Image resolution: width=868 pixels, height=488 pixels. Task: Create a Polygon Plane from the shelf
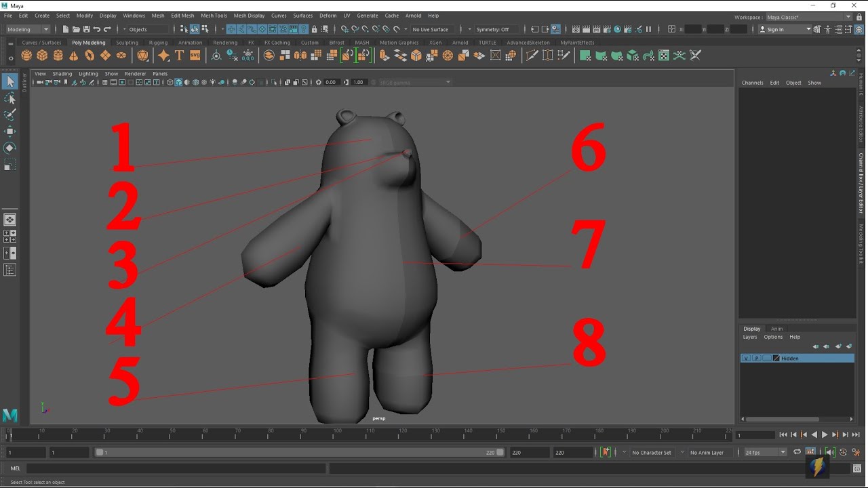105,55
